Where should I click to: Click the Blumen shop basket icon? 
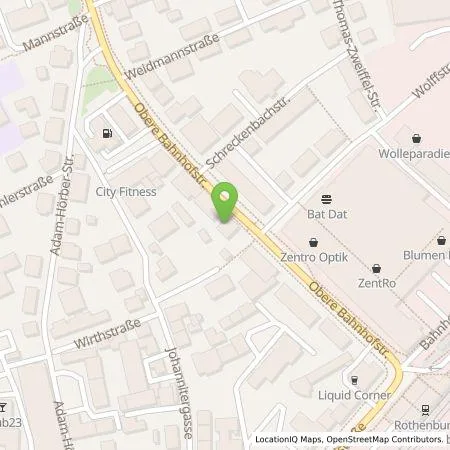442,240
